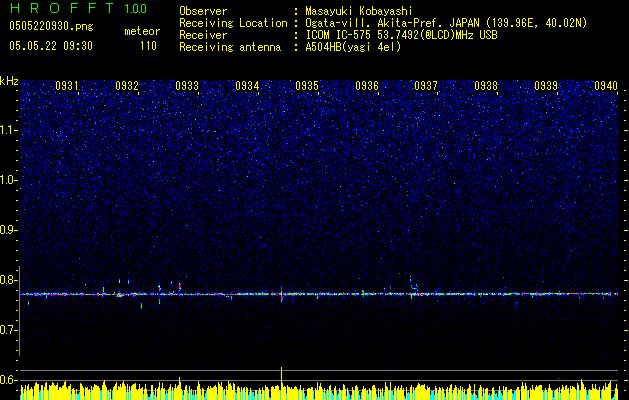
Task: Click the date 05.05.22 09:30
Action: pos(51,46)
